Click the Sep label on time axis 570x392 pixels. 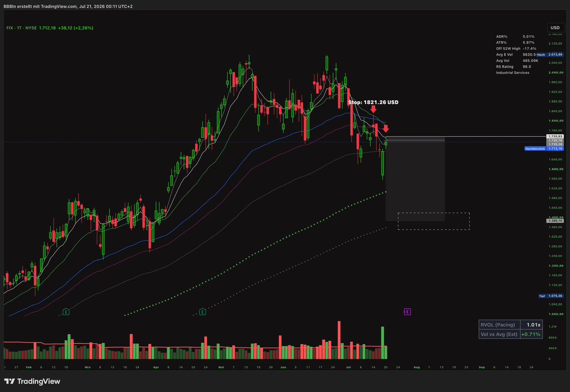coord(482,367)
